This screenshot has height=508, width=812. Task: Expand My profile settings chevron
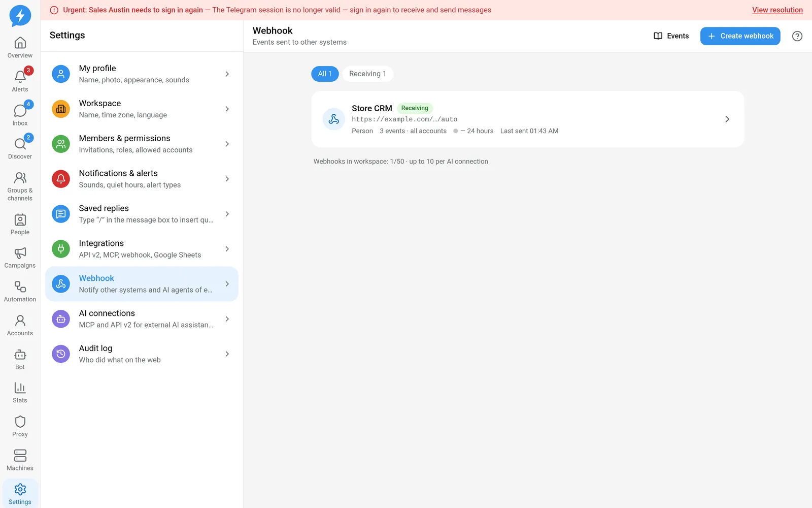click(x=227, y=74)
